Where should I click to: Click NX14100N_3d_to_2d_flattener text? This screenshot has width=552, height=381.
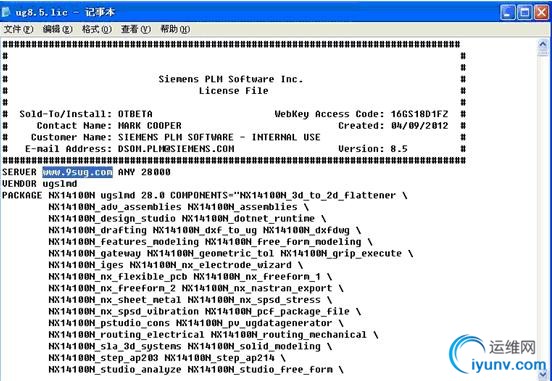tap(317, 195)
